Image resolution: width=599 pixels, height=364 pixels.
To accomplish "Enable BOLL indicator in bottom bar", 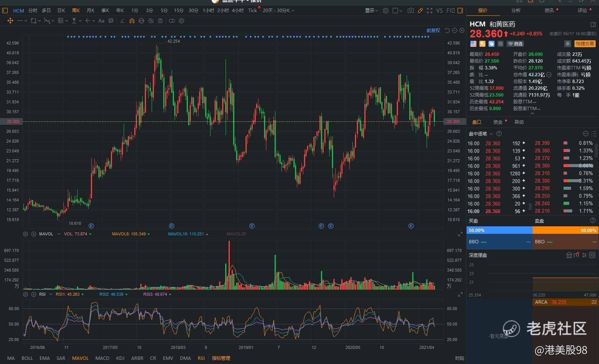I will pos(27,358).
